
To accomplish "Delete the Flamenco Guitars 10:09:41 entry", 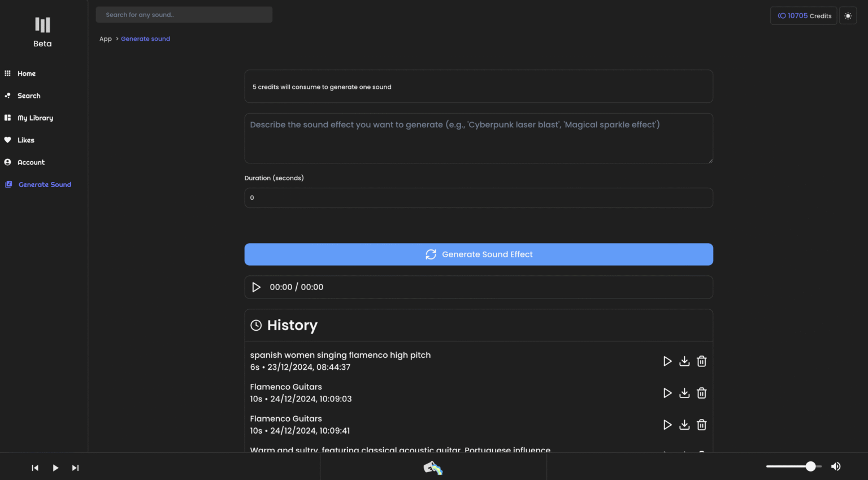I will point(701,425).
